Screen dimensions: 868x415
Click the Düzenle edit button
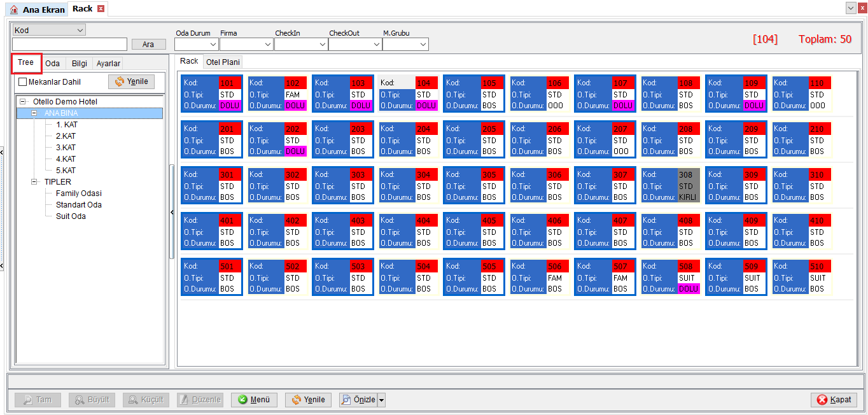[200, 400]
